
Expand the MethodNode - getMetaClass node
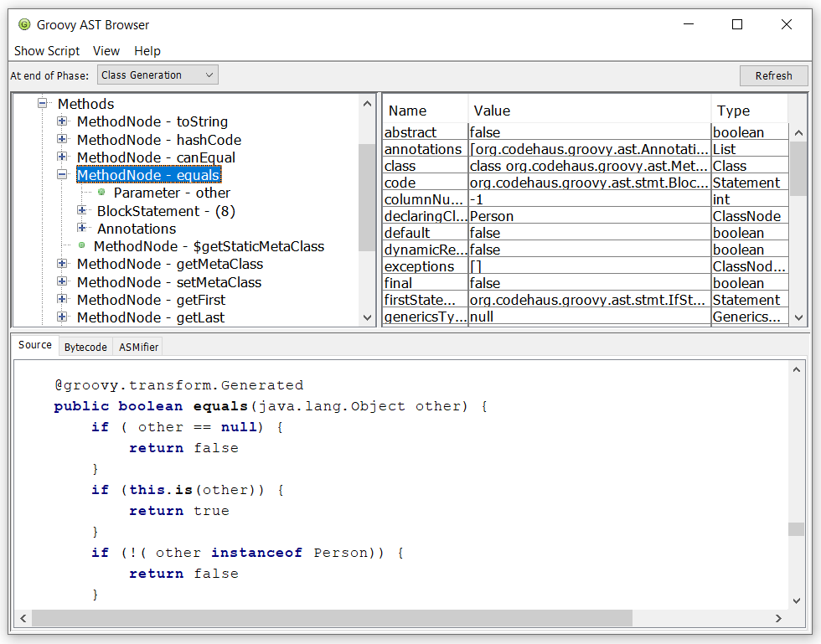coord(62,264)
